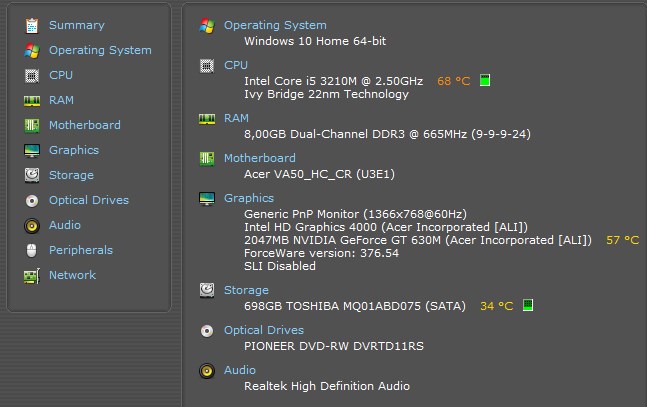Click the Audio heading link in main panel
Image resolution: width=647 pixels, height=407 pixels.
pos(240,370)
